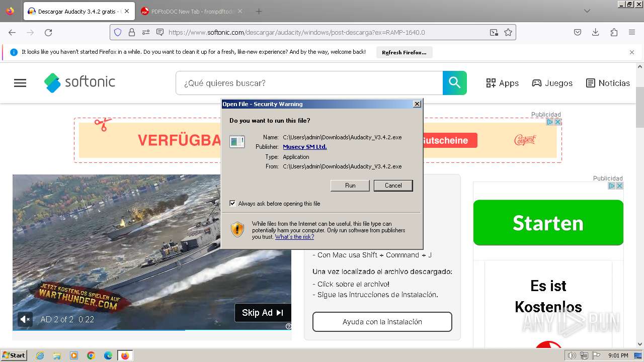
Task: Open the Firefox application menu
Action: click(x=632, y=32)
